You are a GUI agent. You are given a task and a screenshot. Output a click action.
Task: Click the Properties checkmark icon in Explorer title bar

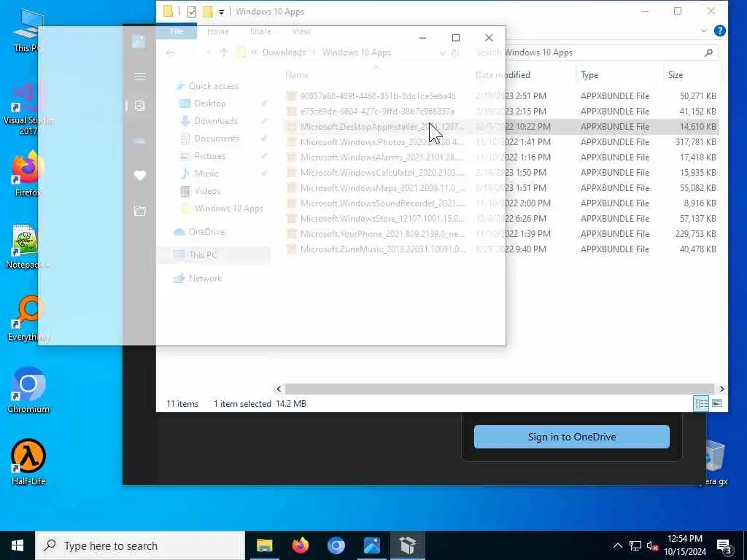coord(192,12)
